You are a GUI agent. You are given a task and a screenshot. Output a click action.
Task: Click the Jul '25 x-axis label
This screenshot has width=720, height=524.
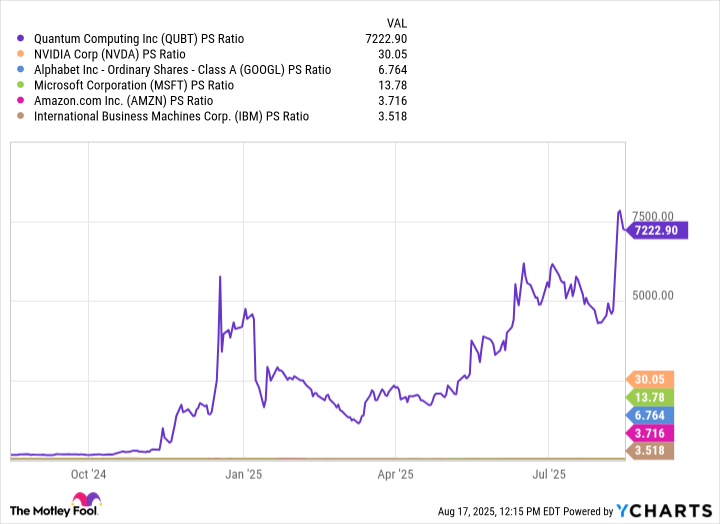[550, 474]
